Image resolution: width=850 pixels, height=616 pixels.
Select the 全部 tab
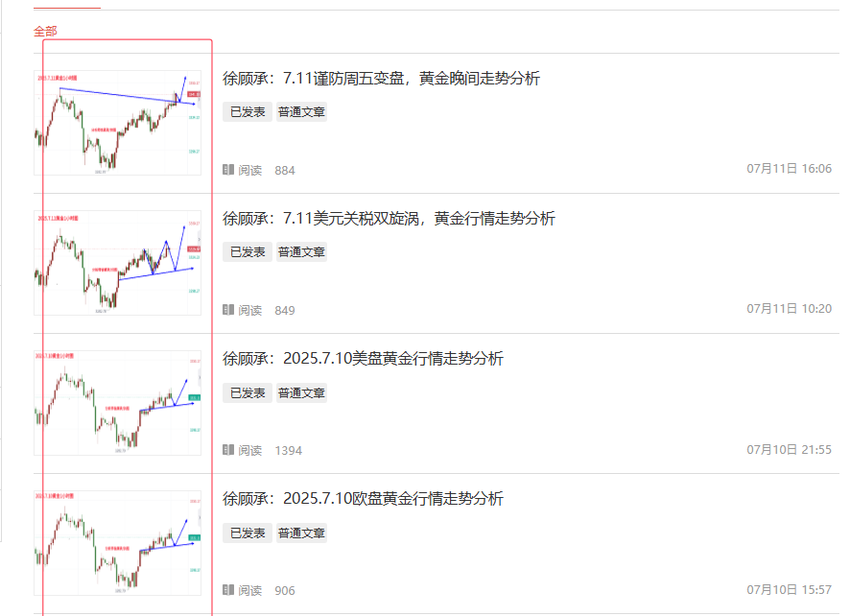coord(45,31)
